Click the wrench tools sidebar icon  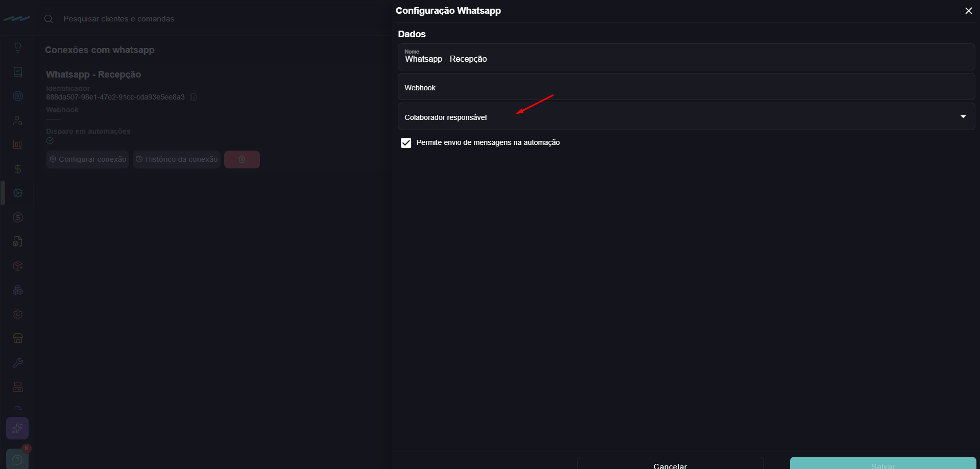(18, 363)
